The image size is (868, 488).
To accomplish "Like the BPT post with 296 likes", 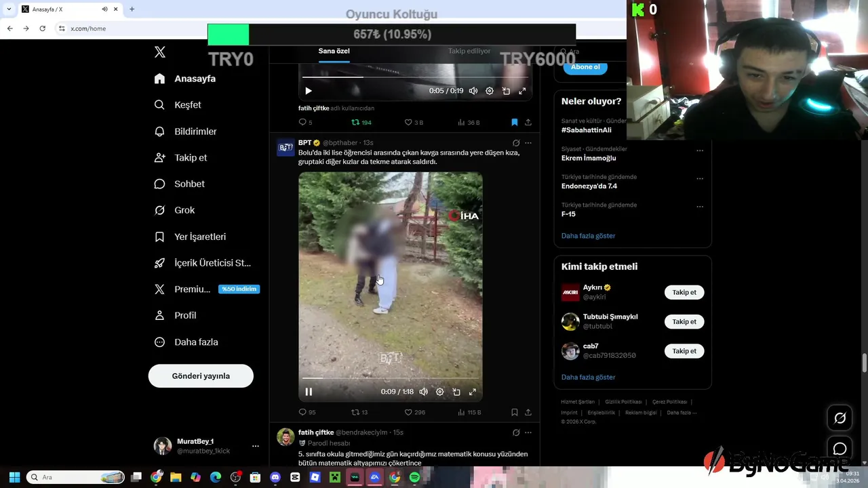I will click(415, 412).
